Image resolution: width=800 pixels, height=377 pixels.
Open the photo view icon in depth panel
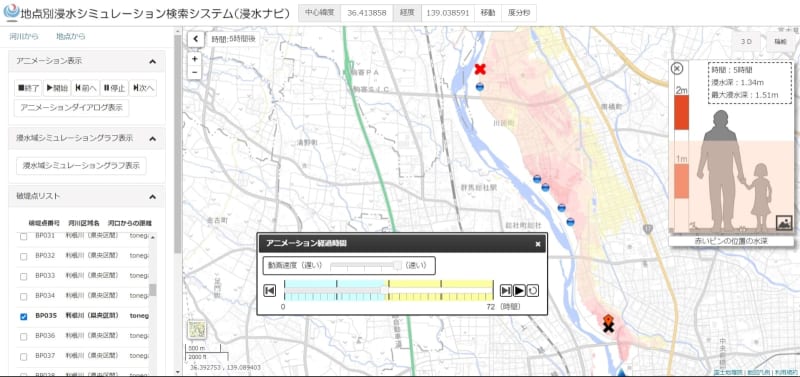pos(784,222)
